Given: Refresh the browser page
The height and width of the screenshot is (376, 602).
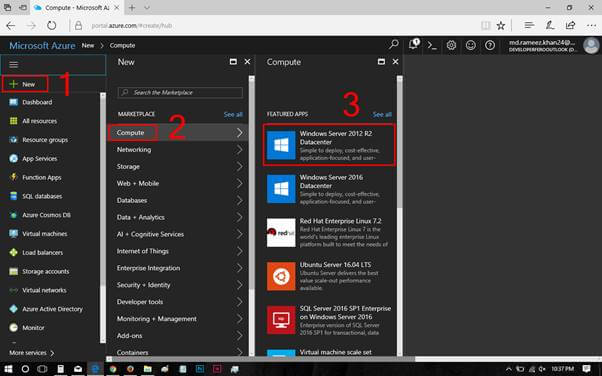Looking at the screenshot, I should pos(51,26).
